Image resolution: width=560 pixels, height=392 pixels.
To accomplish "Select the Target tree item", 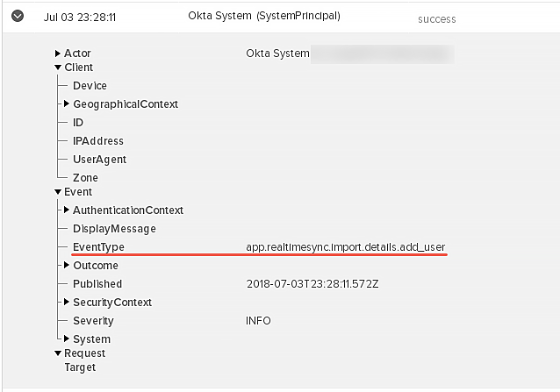I will coord(80,367).
